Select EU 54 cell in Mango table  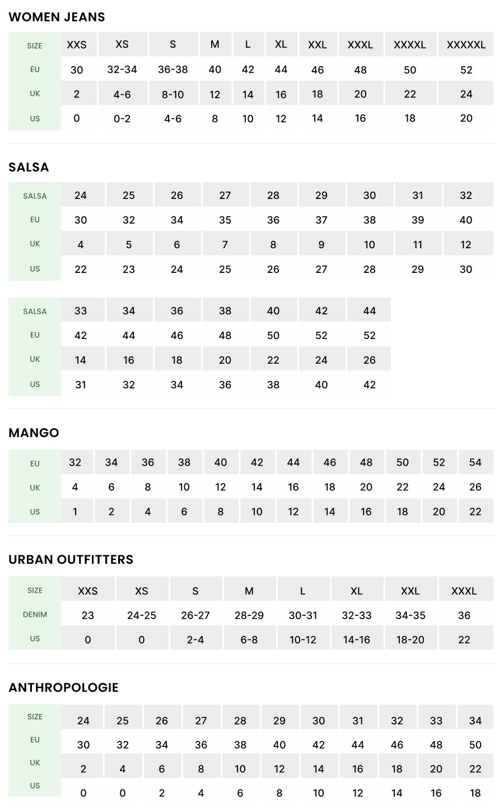475,462
